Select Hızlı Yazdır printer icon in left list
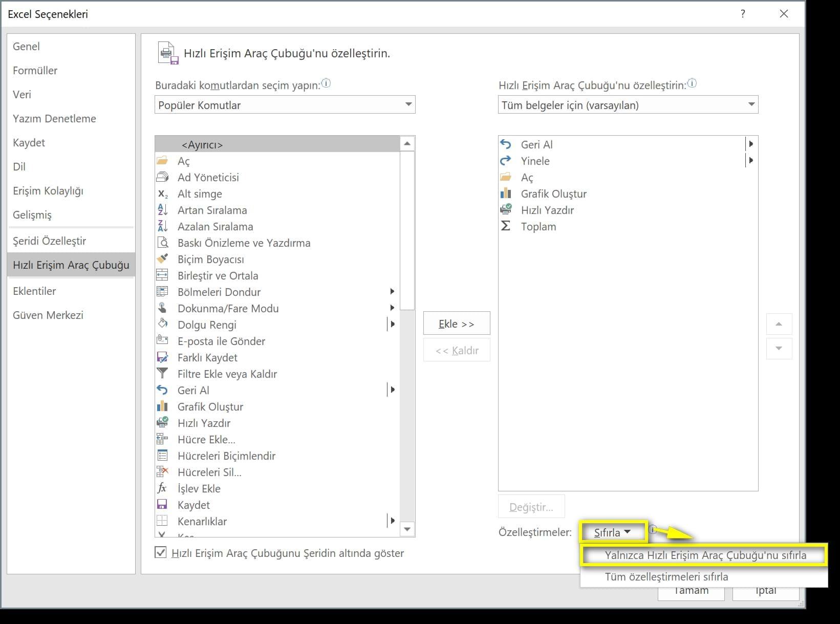This screenshot has height=624, width=840. click(x=162, y=423)
